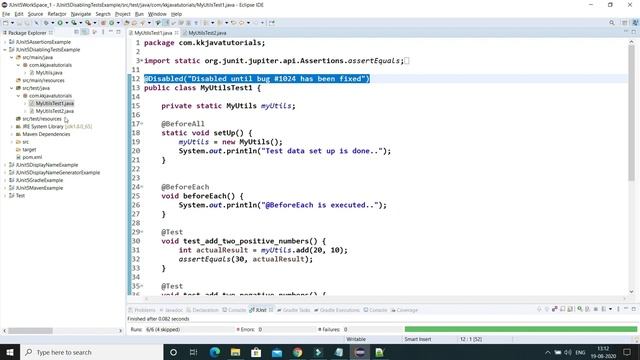The image size is (640, 360).
Task: Switch to the Declaration tab
Action: click(202, 310)
